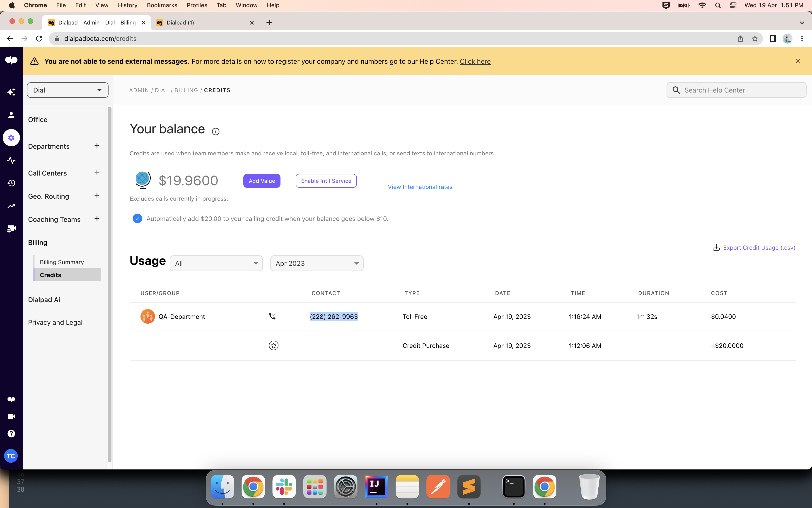Click the star icon on Credit Purchase row
This screenshot has height=508, width=812.
[x=273, y=345]
